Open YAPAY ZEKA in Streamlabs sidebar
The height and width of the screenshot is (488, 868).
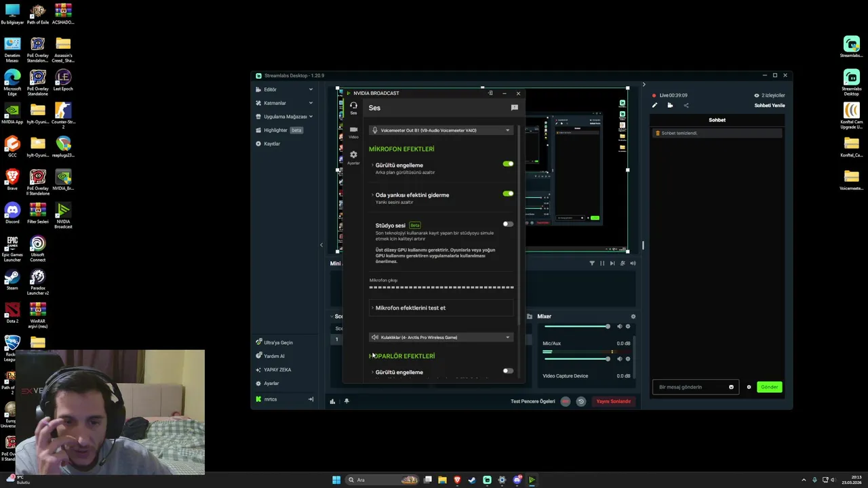point(273,369)
